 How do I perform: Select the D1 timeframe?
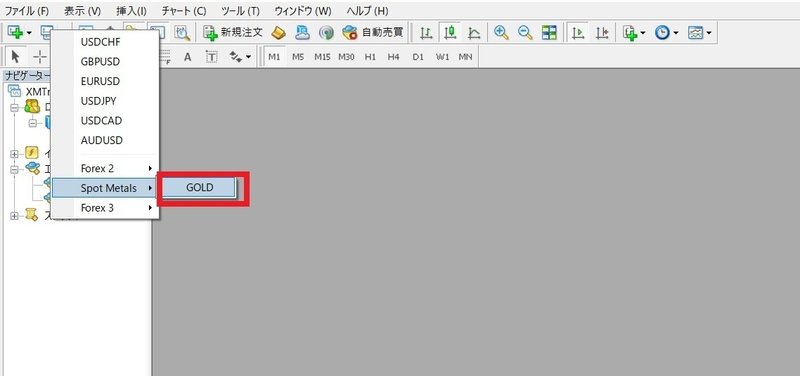click(x=418, y=57)
